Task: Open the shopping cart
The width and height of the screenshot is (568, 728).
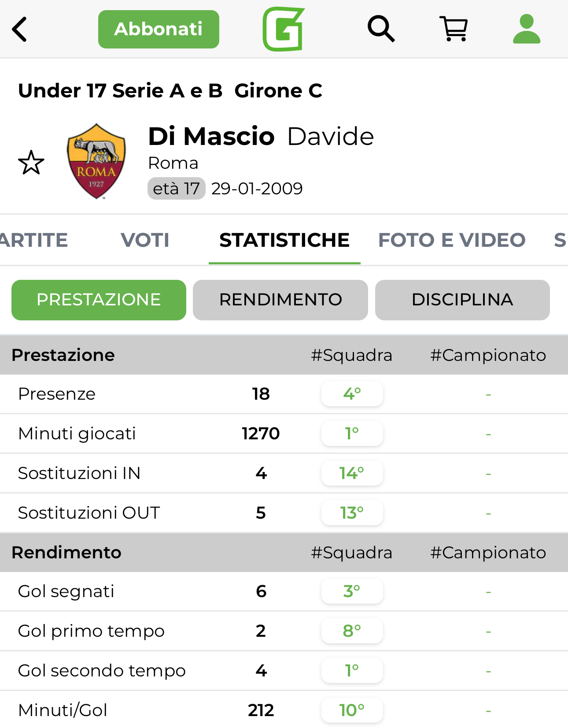Action: (454, 29)
